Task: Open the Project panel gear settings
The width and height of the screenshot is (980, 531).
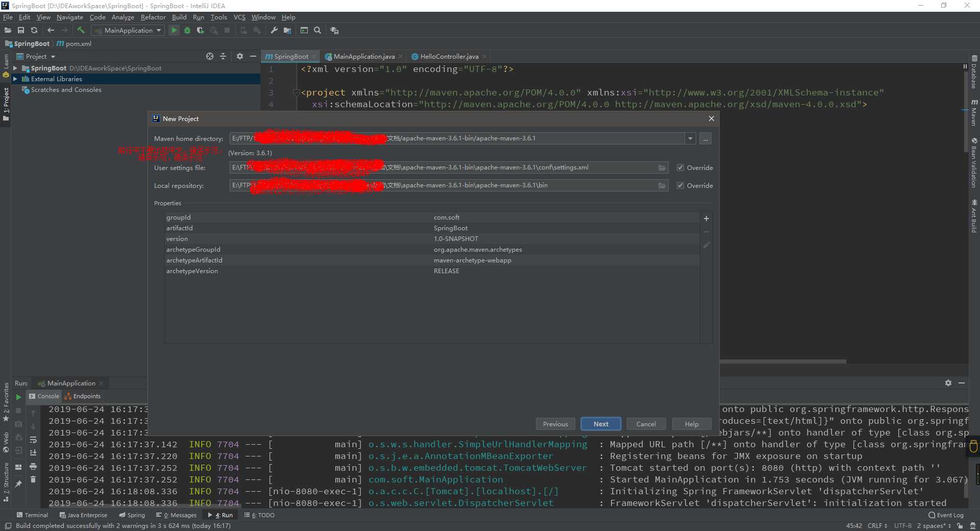Action: [x=240, y=56]
